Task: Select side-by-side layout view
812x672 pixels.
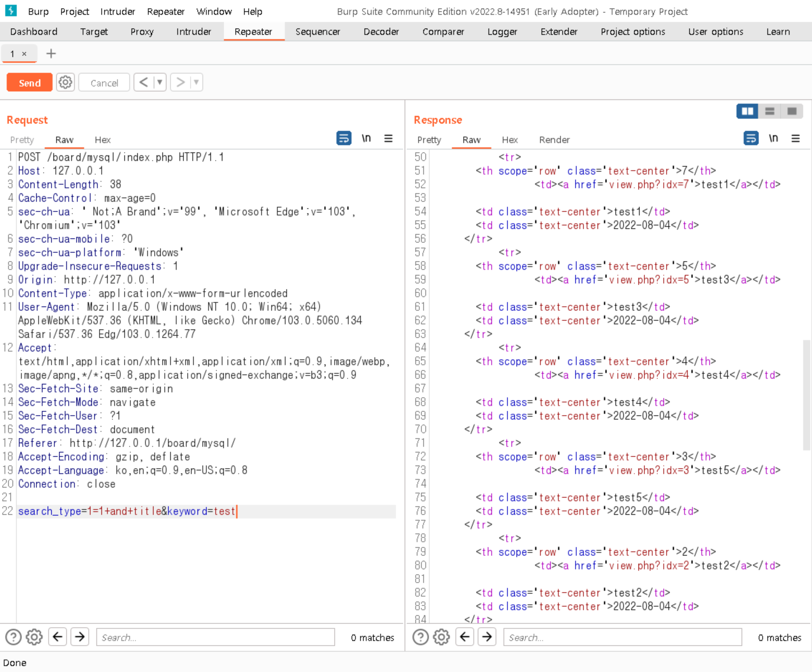Action: (747, 111)
